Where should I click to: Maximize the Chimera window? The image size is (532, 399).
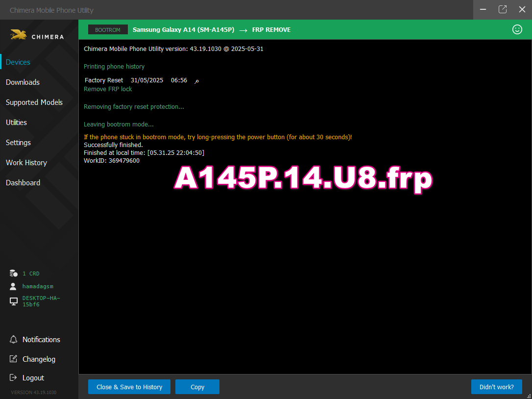point(503,9)
